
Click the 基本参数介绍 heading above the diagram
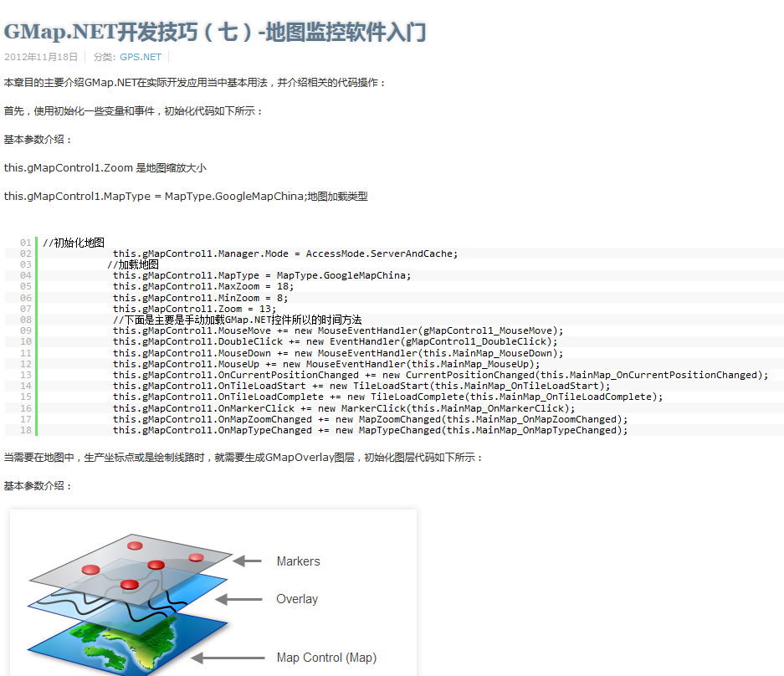coord(38,486)
